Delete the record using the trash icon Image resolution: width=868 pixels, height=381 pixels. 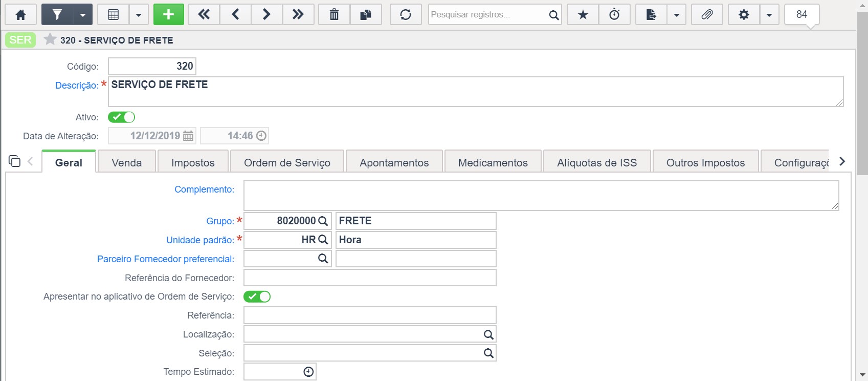point(334,15)
